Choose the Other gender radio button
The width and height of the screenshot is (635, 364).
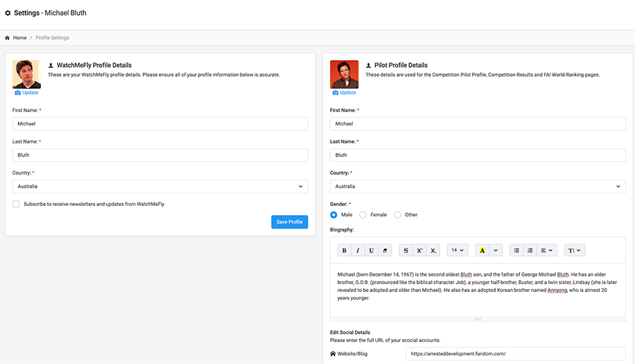pos(397,214)
